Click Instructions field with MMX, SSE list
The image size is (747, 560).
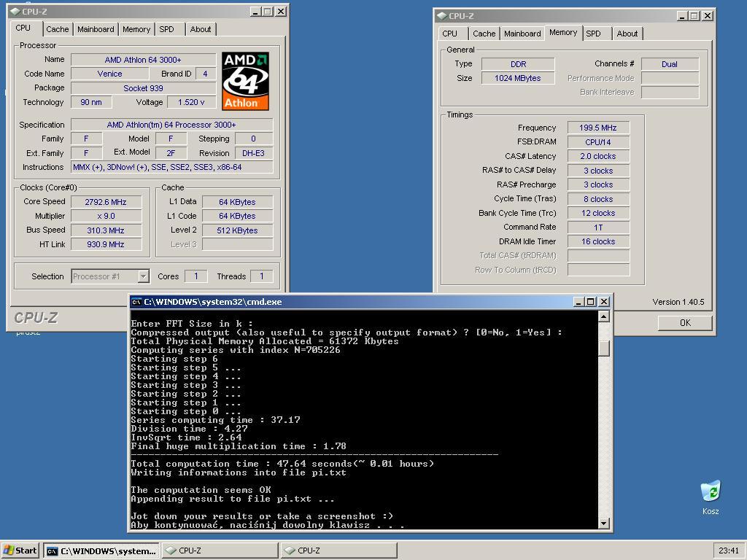coord(171,167)
